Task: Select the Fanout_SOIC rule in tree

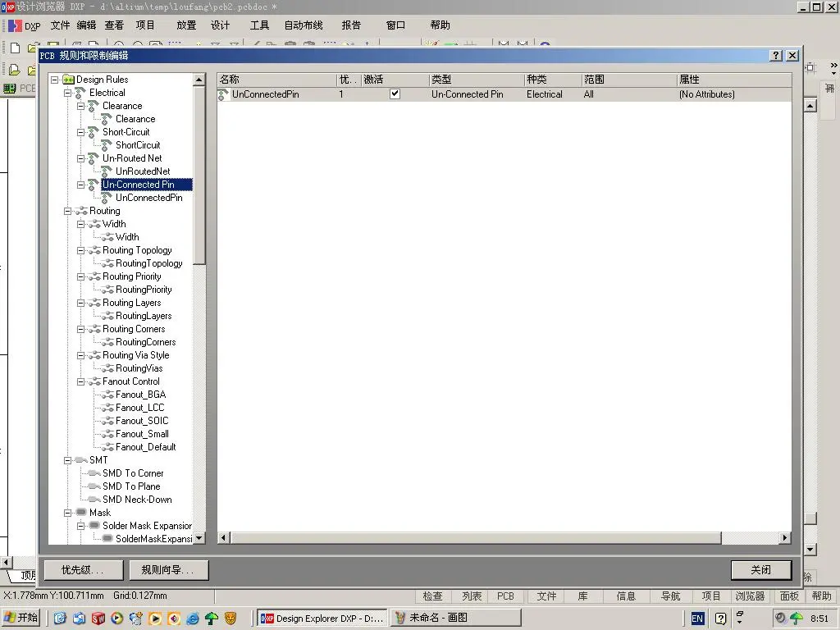Action: point(142,421)
